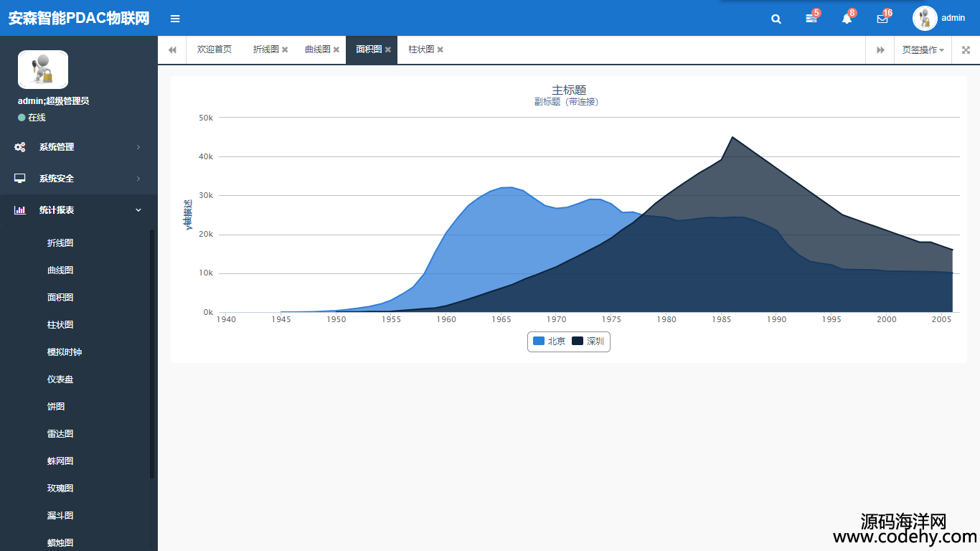Switch to the 曲线图 tab
Viewport: 980px width, 551px height.
pos(318,50)
